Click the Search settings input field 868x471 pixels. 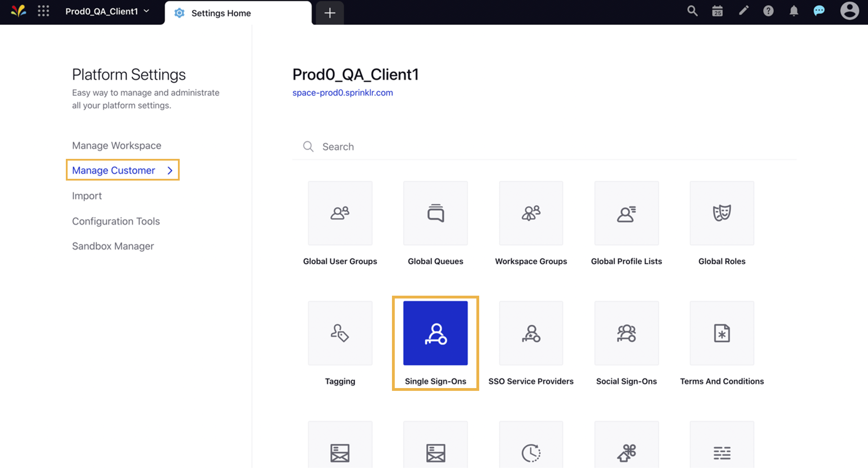(545, 147)
